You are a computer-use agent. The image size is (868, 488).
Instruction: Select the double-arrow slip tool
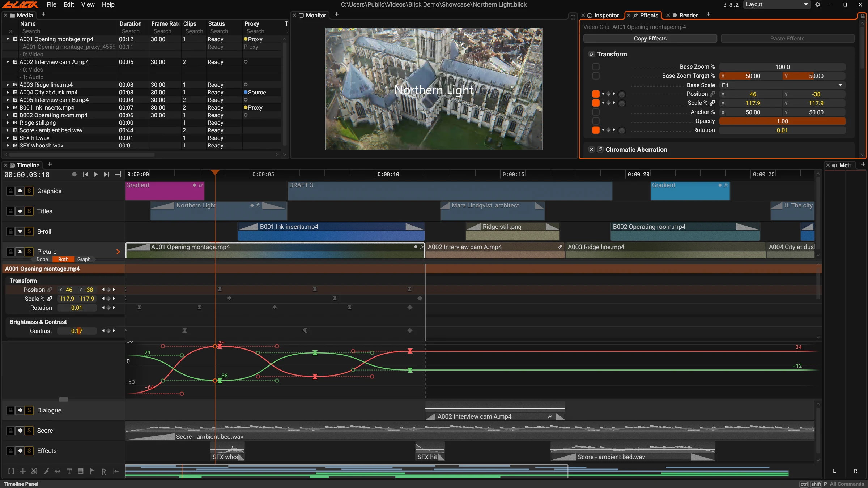click(x=58, y=471)
